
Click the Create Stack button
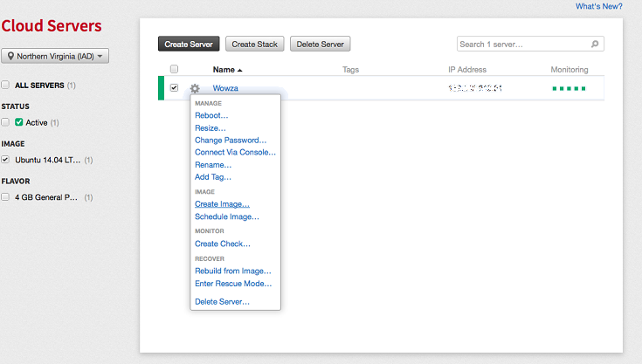point(255,44)
